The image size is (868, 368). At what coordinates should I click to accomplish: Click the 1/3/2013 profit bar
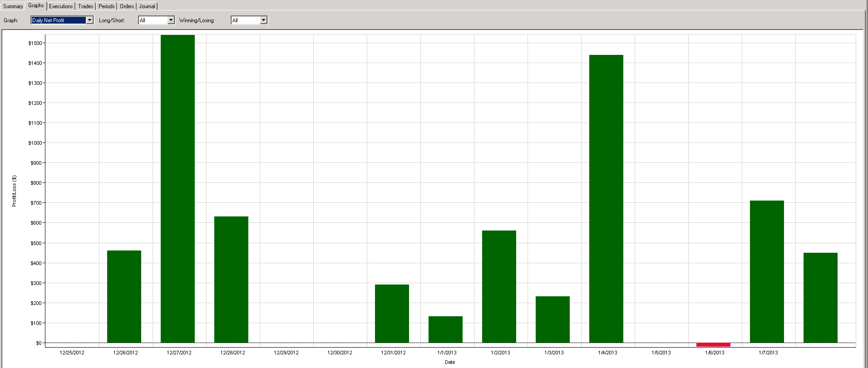pyautogui.click(x=552, y=319)
